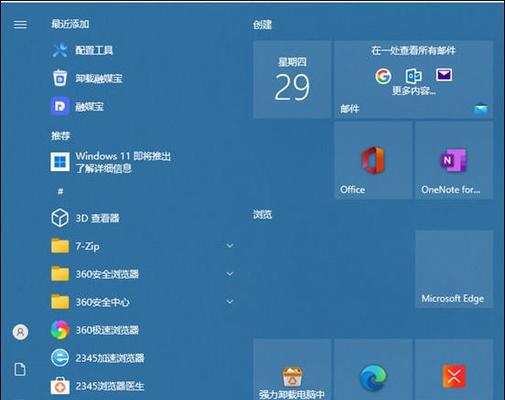This screenshot has width=505, height=400.
Task: Open Documents icon in left sidebar
Action: click(20, 370)
